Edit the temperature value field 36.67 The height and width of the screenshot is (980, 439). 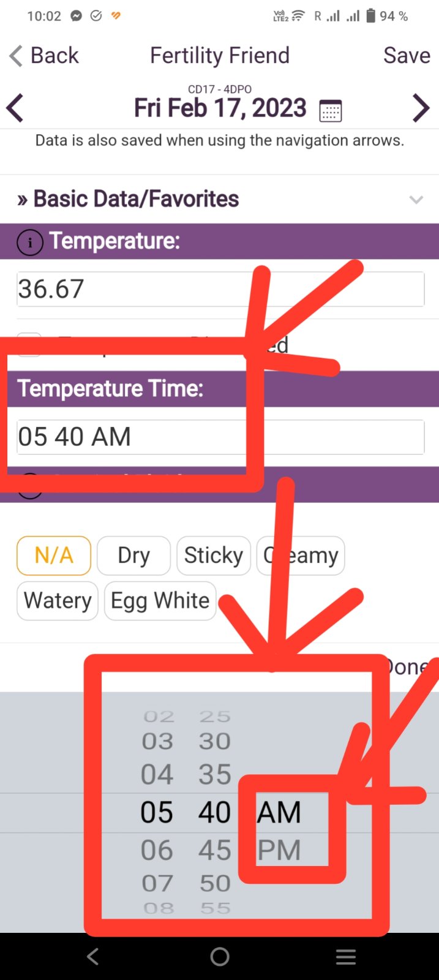pyautogui.click(x=220, y=289)
